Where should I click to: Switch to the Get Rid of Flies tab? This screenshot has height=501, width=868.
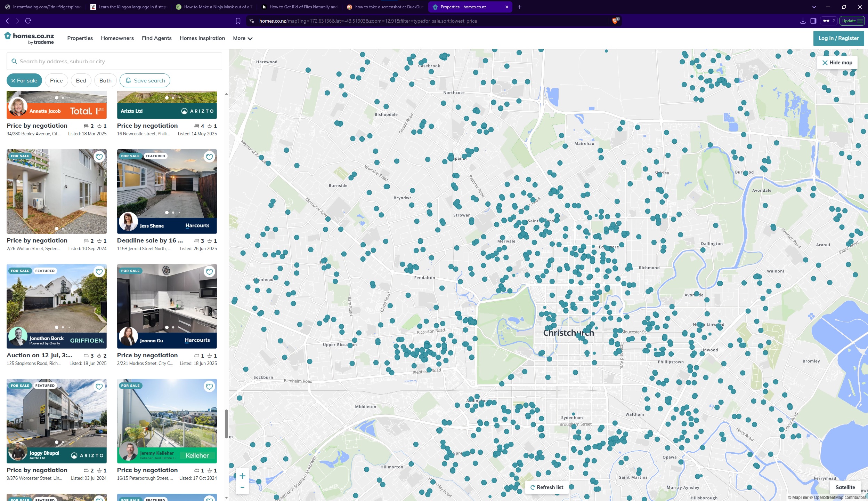click(299, 7)
